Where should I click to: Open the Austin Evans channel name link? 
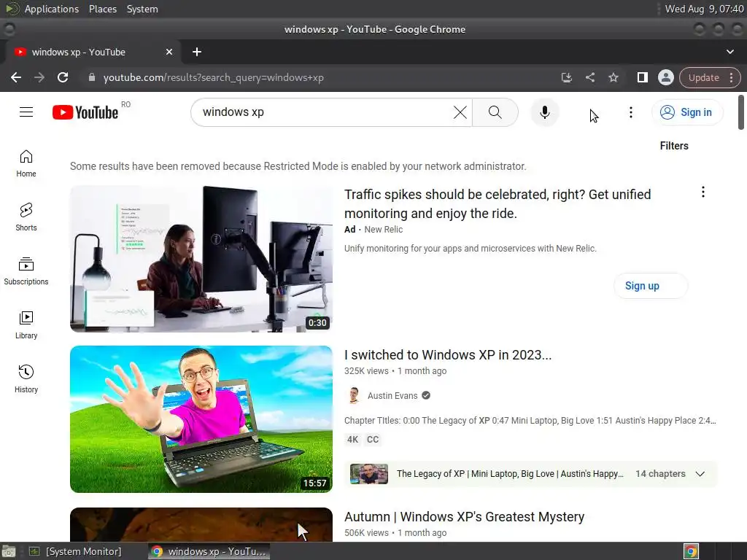coord(392,395)
